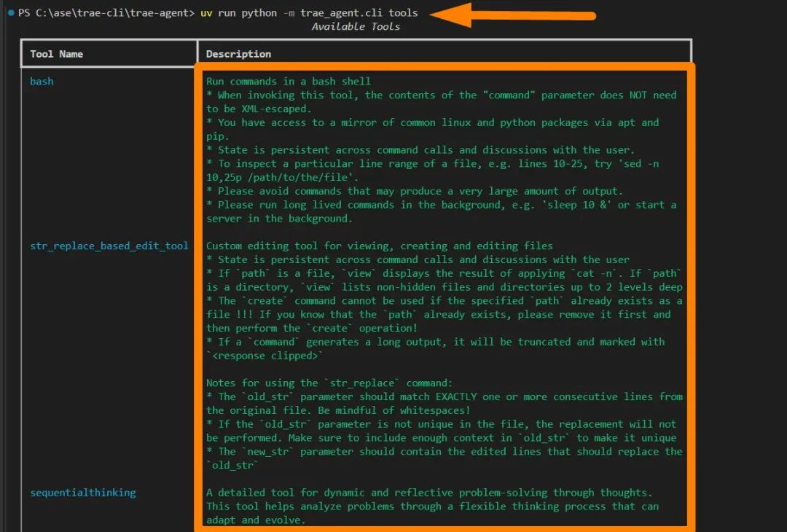This screenshot has width=787, height=532.
Task: Click the 'Description' column header
Action: coord(238,54)
